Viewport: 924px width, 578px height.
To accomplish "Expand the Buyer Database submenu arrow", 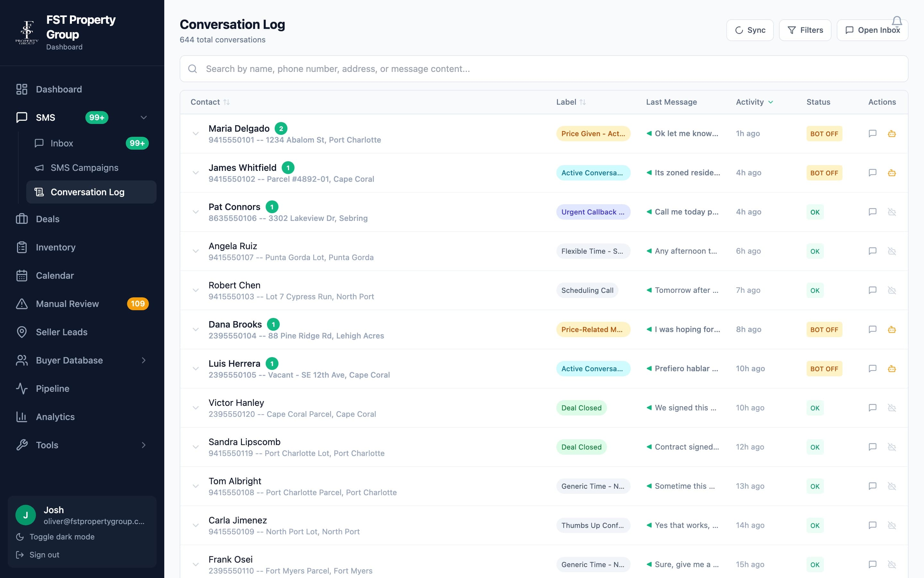I will [143, 360].
